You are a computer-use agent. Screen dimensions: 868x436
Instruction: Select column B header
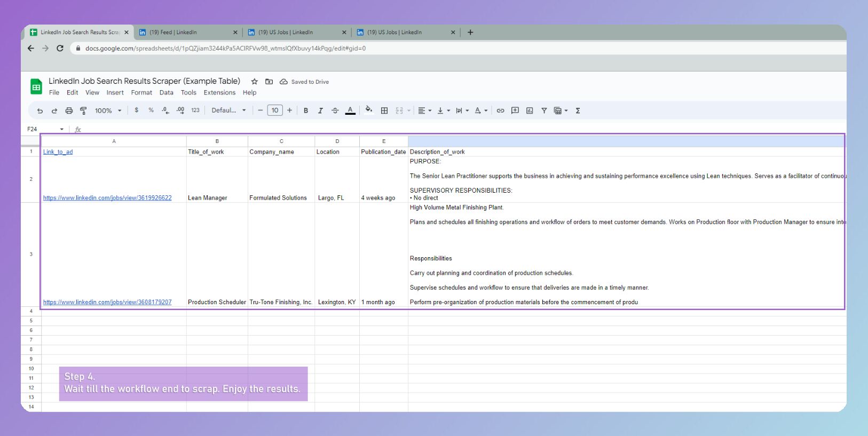217,141
